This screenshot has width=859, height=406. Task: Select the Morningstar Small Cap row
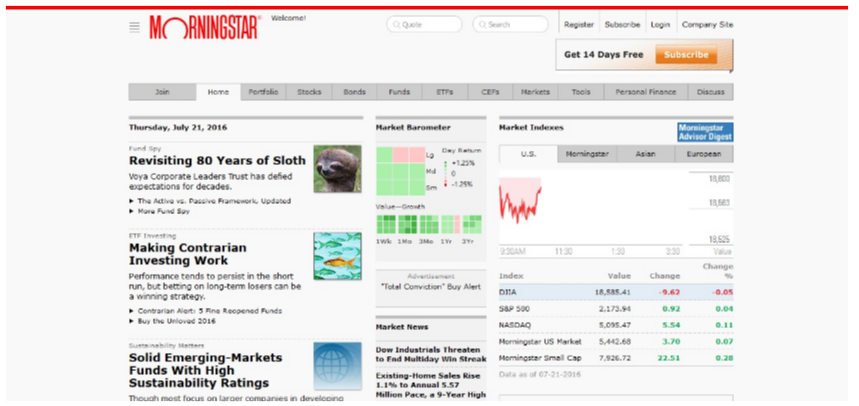tap(616, 358)
